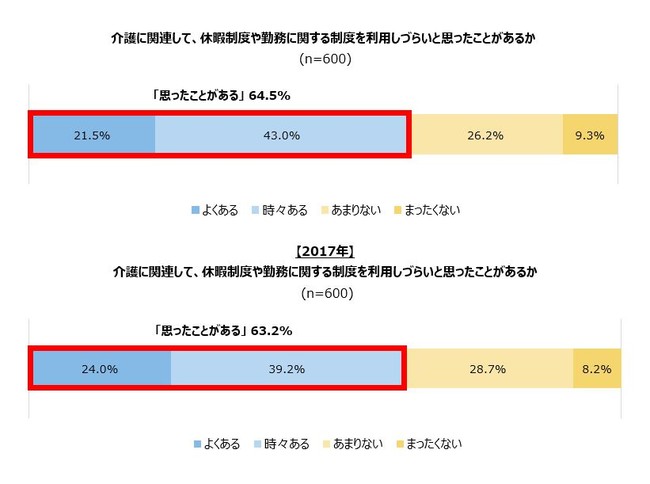Select the 26.2% pale yellow bar segment
650x484 pixels.
pyautogui.click(x=487, y=135)
